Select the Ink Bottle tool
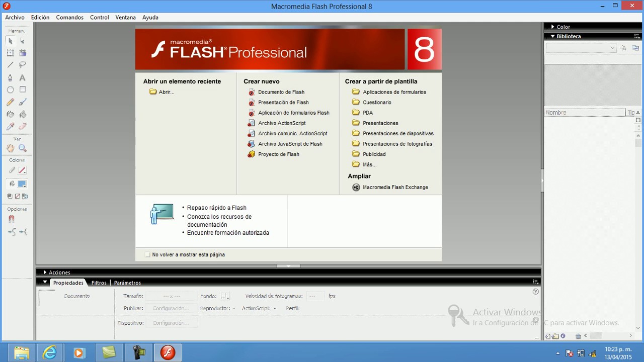644x362 pixels. (10, 114)
